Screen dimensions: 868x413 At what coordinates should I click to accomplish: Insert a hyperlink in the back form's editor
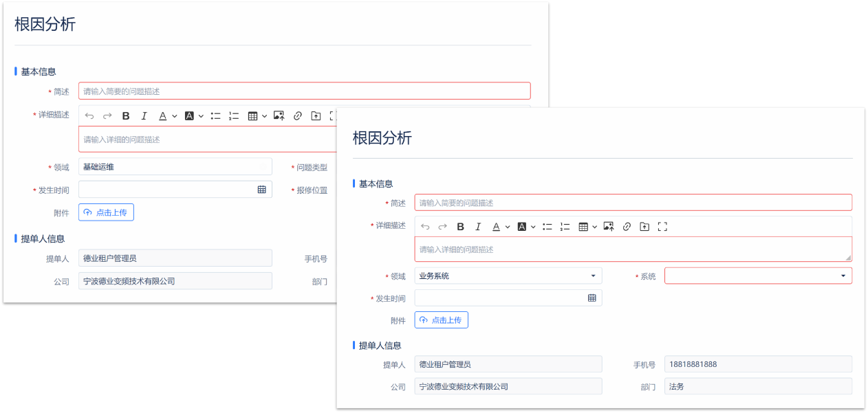point(298,116)
